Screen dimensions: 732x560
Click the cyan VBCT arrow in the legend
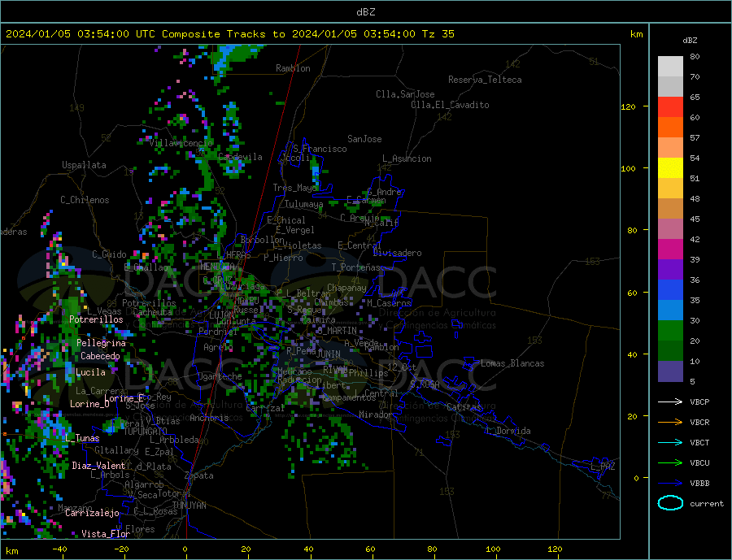[x=670, y=442]
